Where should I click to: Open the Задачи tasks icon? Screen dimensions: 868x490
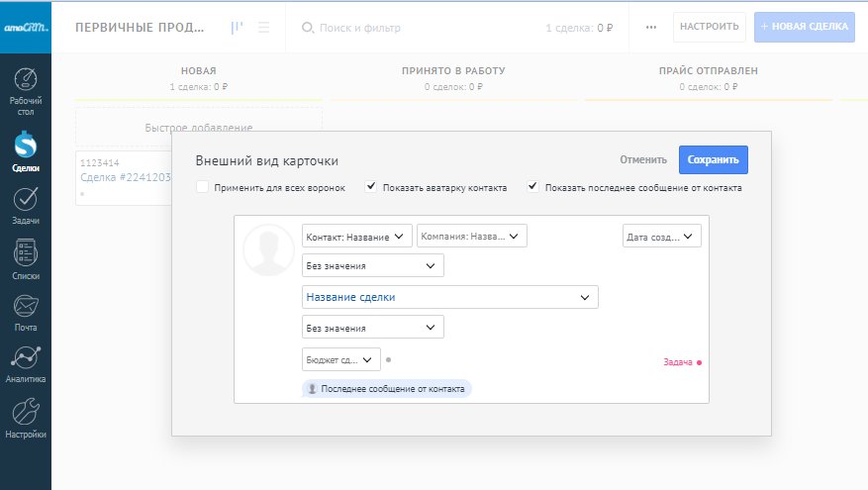coord(26,201)
